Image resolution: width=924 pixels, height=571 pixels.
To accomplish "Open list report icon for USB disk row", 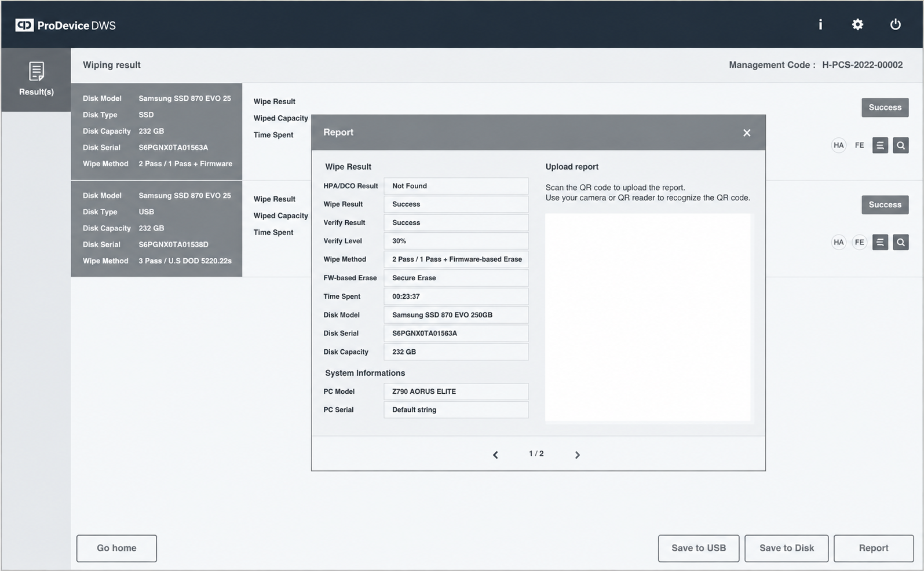I will pyautogui.click(x=880, y=242).
